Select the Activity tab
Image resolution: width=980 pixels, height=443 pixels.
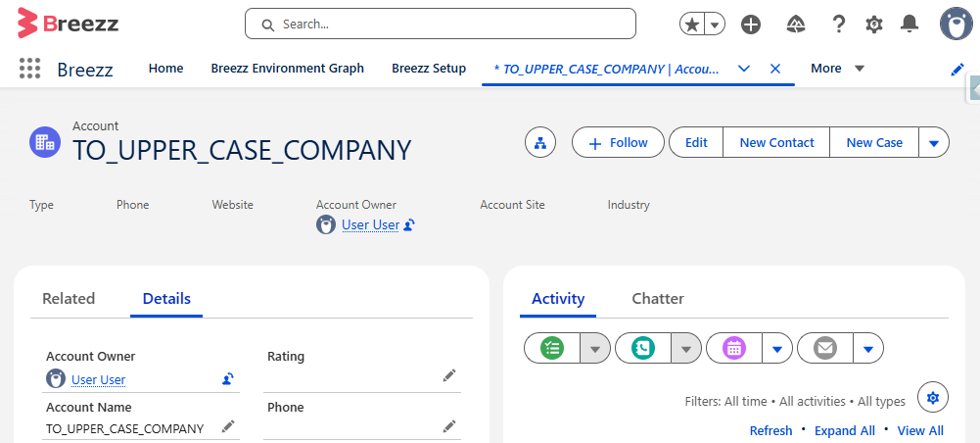[x=557, y=299]
